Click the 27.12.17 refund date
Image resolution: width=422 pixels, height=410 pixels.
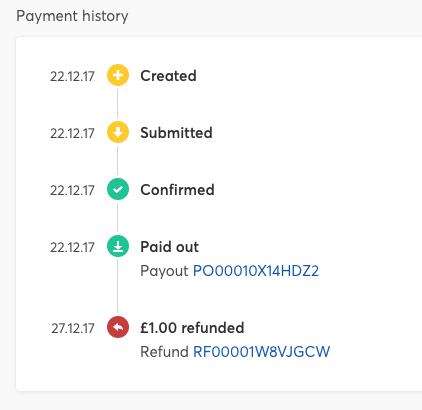tap(73, 328)
